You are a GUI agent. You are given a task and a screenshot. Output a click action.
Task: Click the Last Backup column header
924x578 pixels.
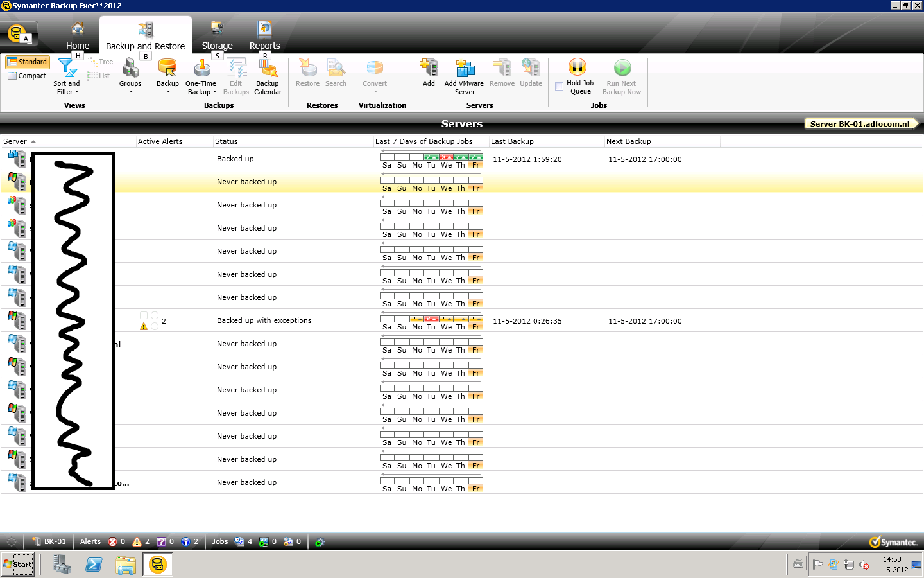[x=546, y=141]
